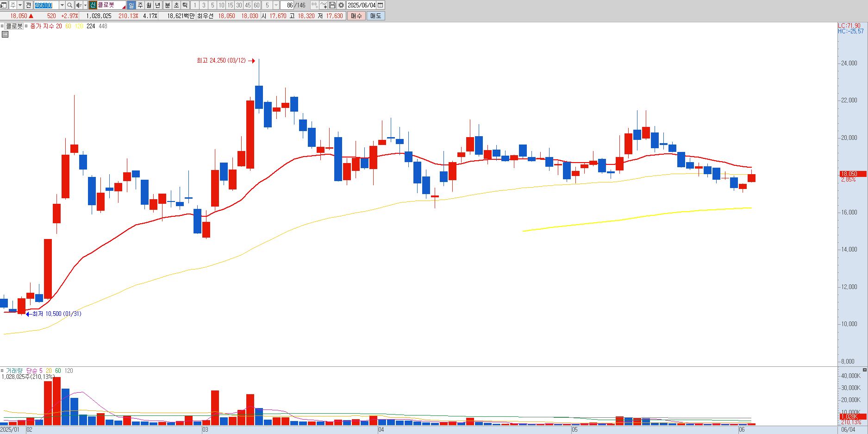This screenshot has width=868, height=434.
Task: Click the 단순 5 volume average label
Action: point(34,371)
